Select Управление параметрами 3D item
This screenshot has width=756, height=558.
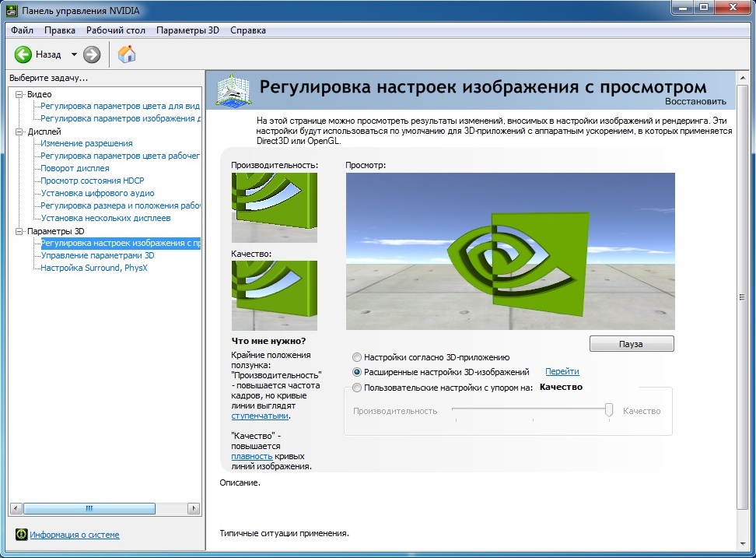pos(97,255)
